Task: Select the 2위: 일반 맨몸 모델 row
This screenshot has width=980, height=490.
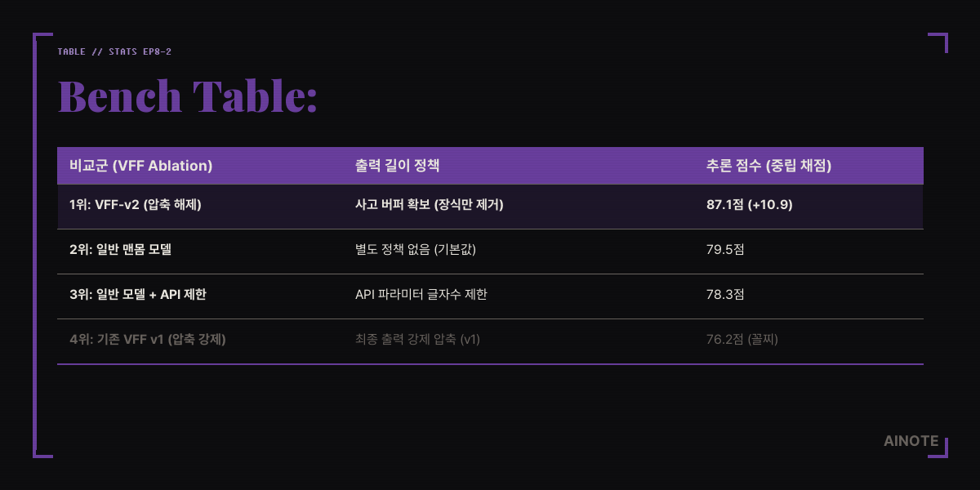Action: 490,252
